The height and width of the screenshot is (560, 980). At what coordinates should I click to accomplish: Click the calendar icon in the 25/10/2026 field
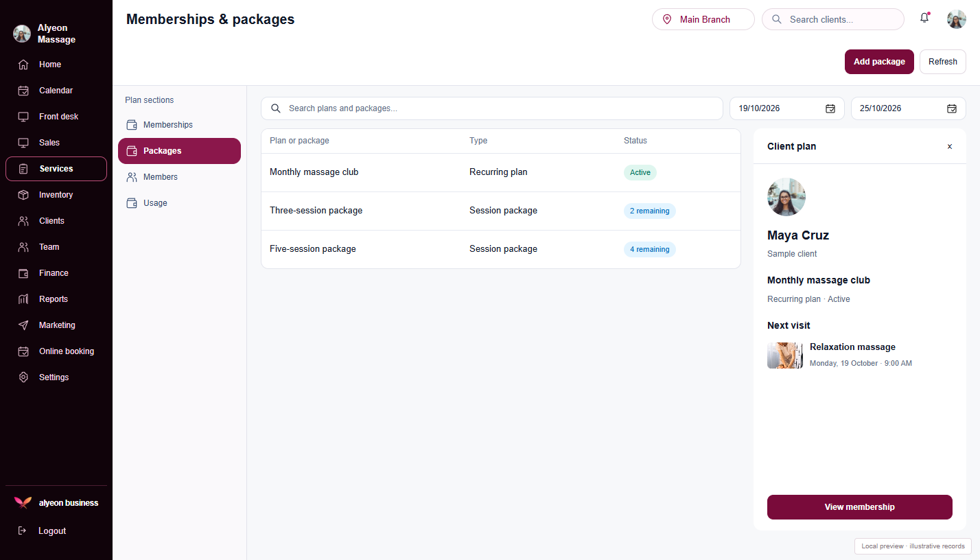[952, 108]
